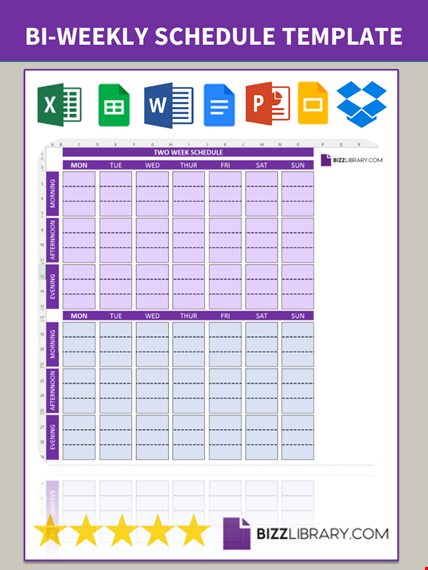Click the SUN header in second week
Screen dimensions: 428x570
point(297,316)
